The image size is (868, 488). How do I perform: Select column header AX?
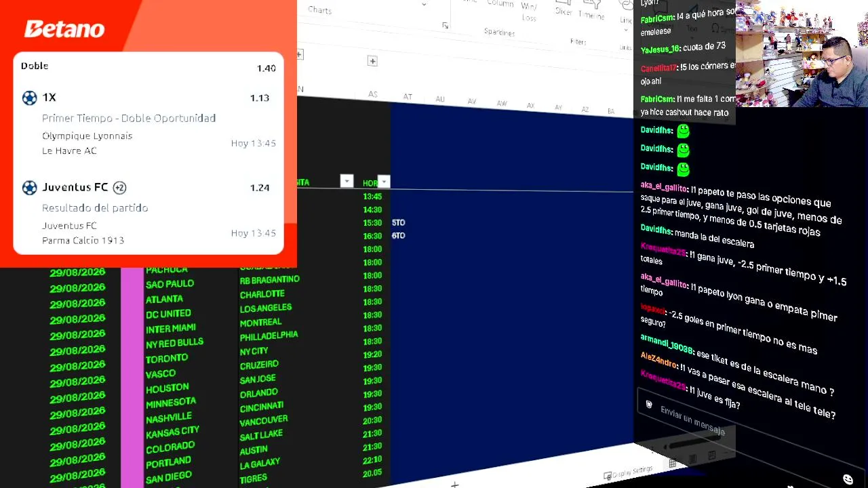pos(530,106)
